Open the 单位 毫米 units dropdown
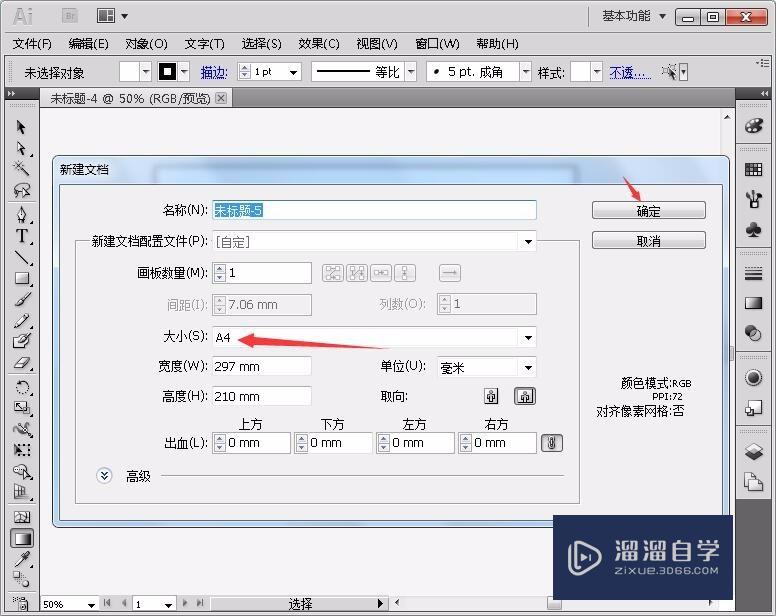This screenshot has width=776, height=616. [528, 368]
